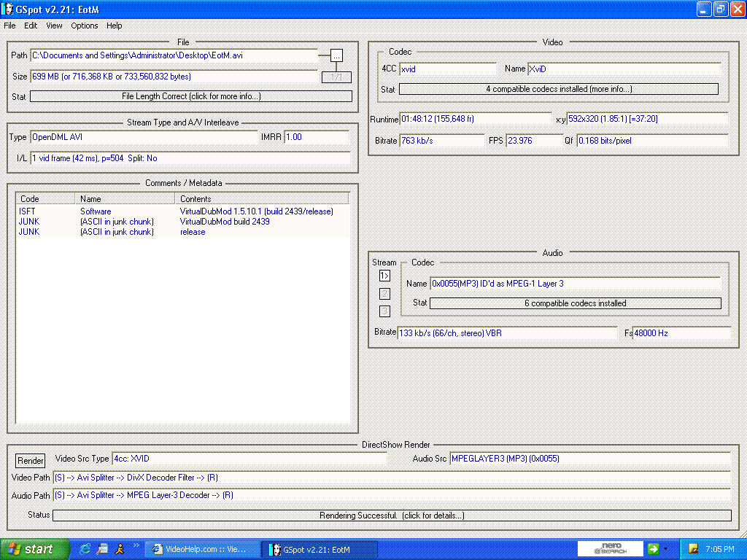Image resolution: width=747 pixels, height=560 pixels.
Task: Click the system tray icon beside clock
Action: [x=693, y=550]
